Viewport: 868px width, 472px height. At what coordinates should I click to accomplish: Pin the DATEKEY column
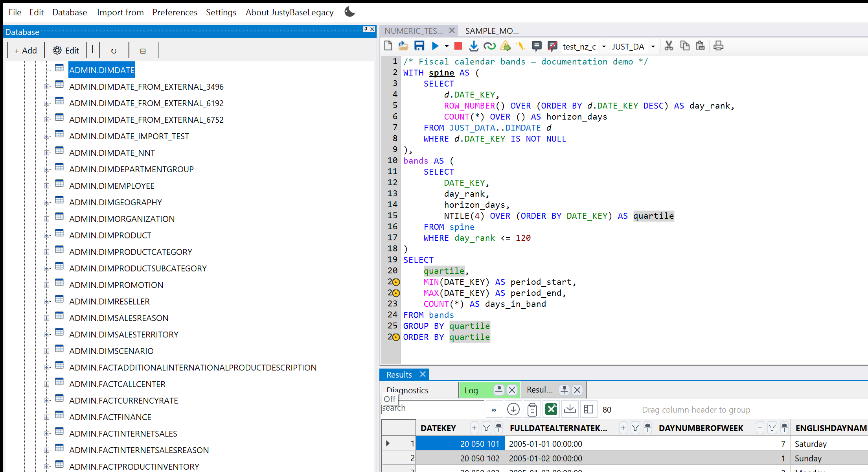tap(498, 428)
